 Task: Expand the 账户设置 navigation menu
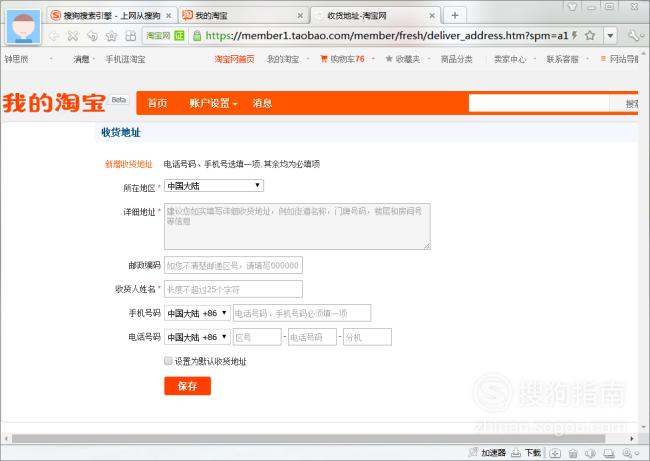pyautogui.click(x=213, y=103)
